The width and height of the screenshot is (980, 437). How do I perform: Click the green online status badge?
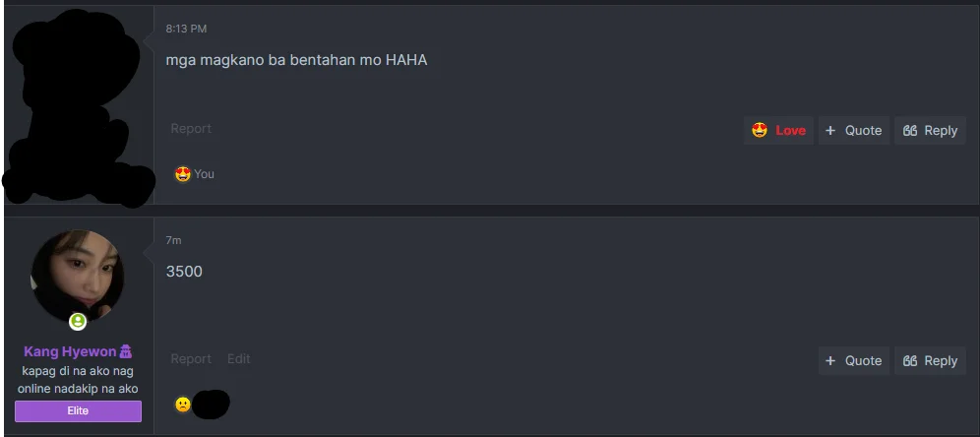point(78,321)
